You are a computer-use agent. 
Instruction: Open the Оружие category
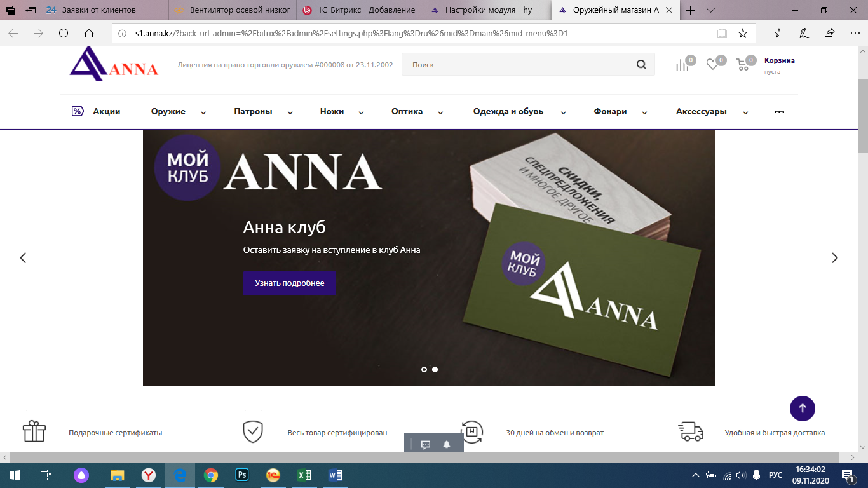click(x=168, y=111)
